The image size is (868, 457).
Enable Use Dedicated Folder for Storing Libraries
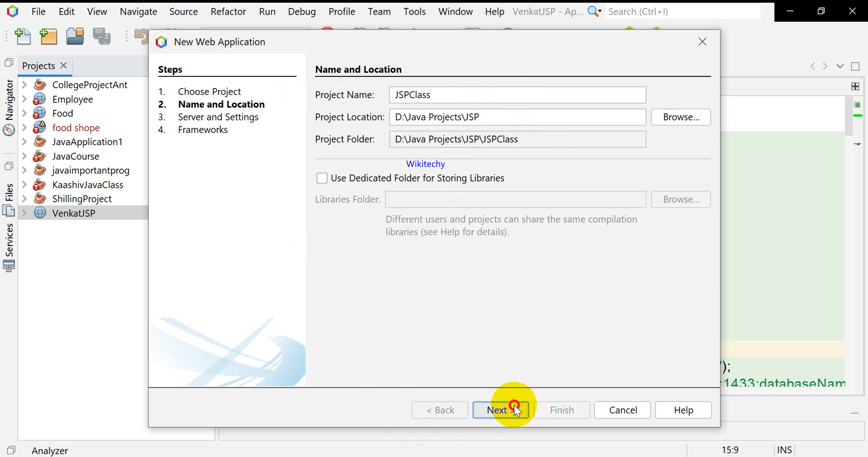click(x=322, y=178)
